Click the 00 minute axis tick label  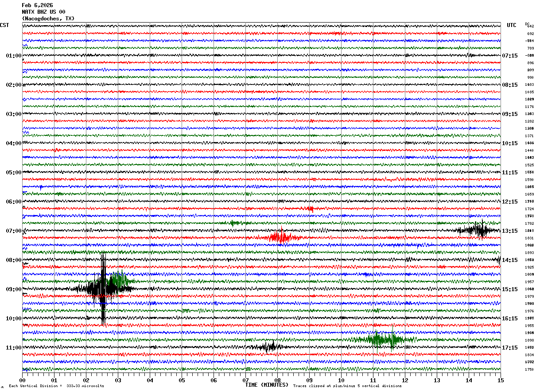pos(22,380)
